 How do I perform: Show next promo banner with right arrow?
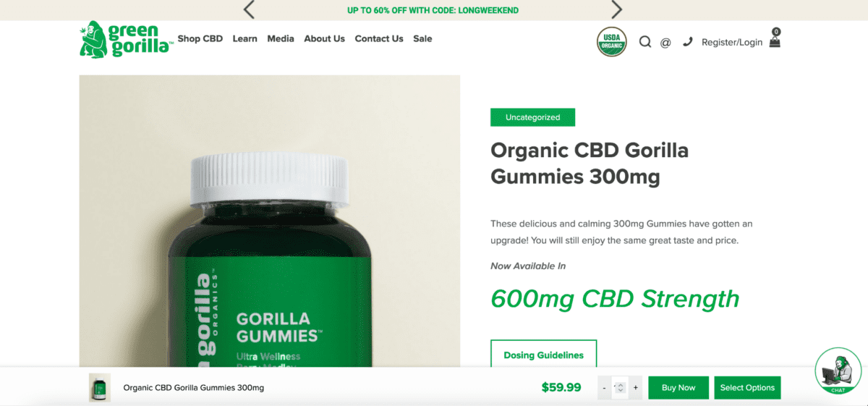[x=616, y=10]
